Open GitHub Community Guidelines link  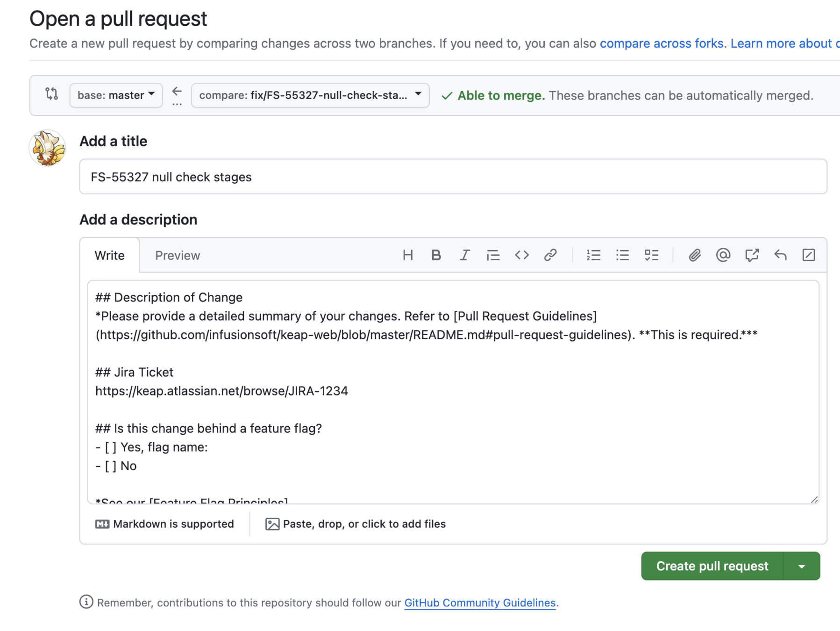pos(480,603)
